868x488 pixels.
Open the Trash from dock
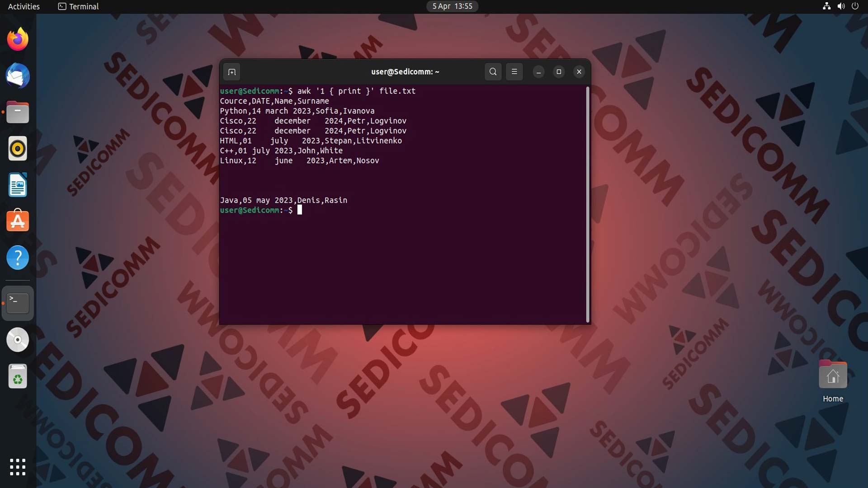pos(18,376)
